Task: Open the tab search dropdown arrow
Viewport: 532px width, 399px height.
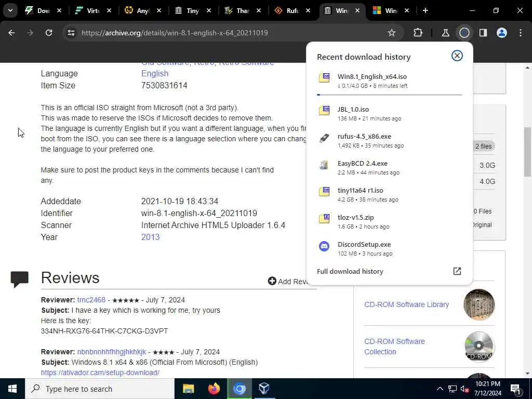Action: coord(10,10)
